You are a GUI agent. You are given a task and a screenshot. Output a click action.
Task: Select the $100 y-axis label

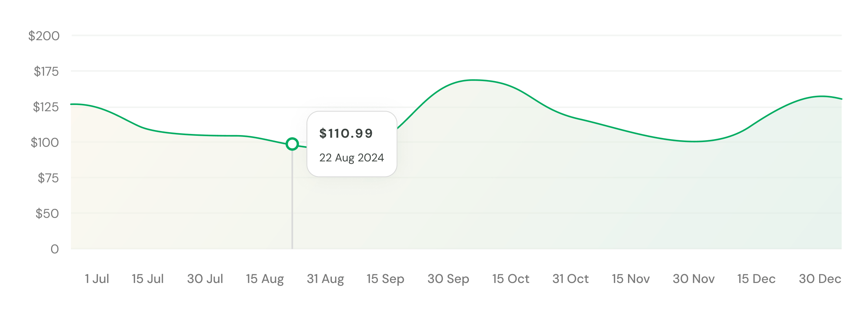[x=44, y=142]
